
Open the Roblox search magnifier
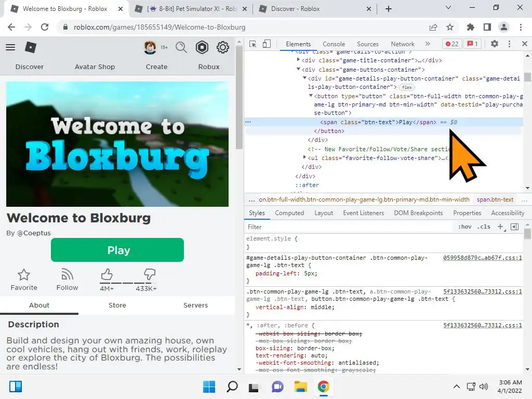click(181, 47)
